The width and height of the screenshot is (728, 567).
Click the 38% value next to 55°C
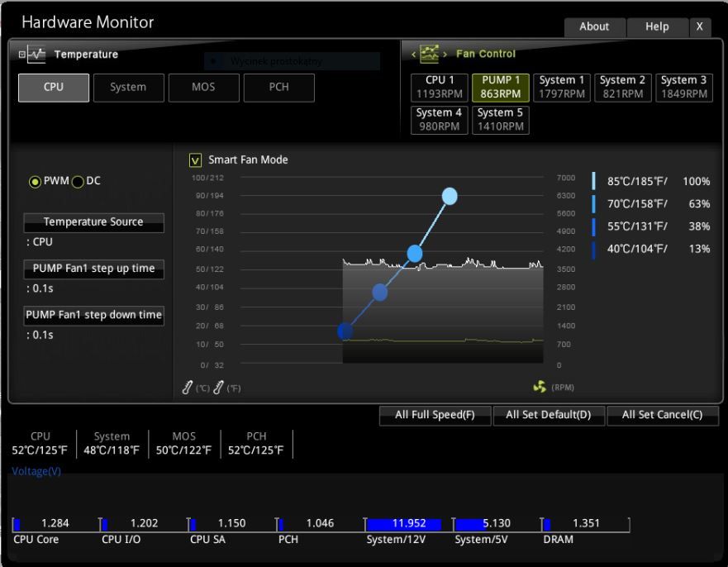699,227
